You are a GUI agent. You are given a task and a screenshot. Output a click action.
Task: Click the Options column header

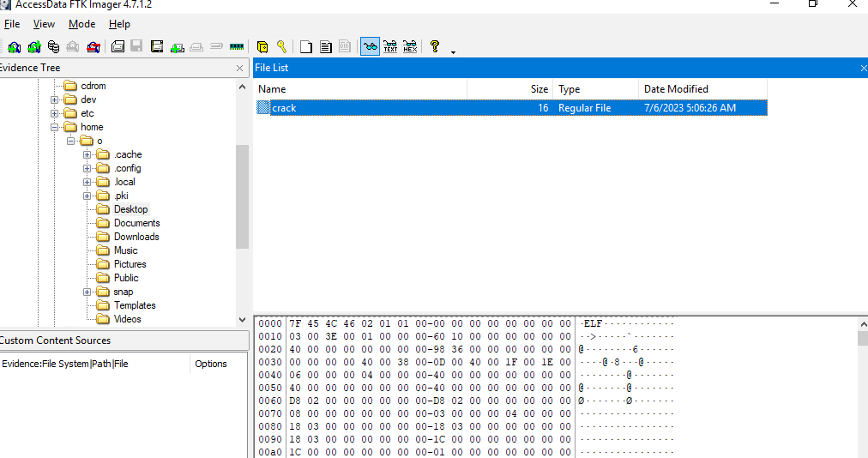pyautogui.click(x=219, y=364)
